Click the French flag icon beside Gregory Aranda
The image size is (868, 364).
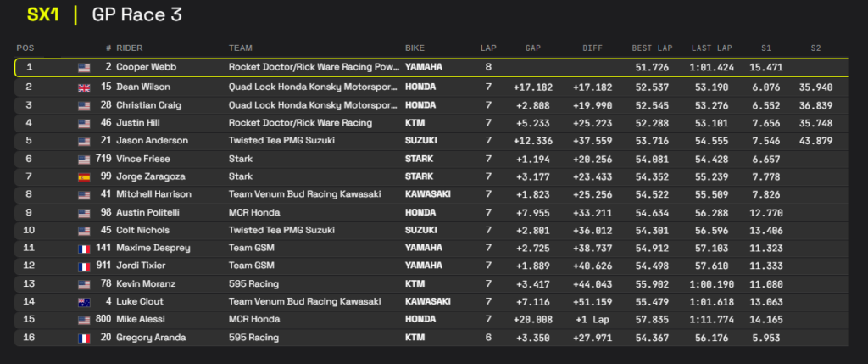[x=84, y=338]
